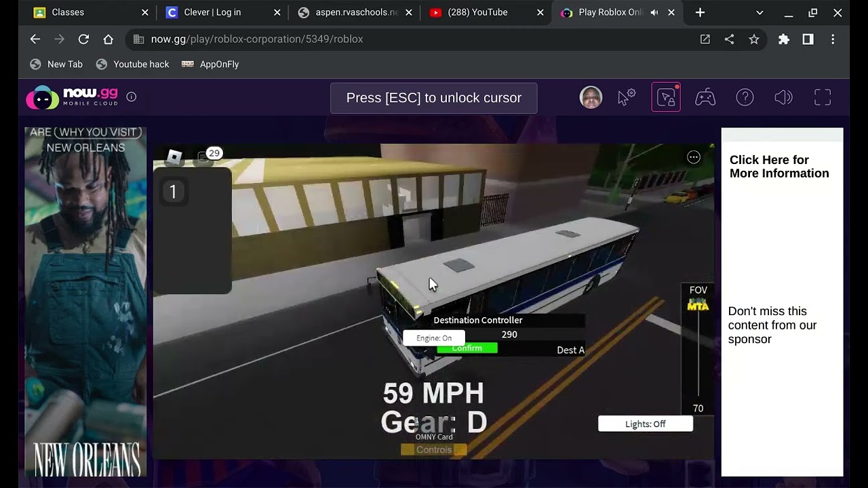The height and width of the screenshot is (488, 868).
Task: Open the New Orleans advertisement banner
Action: 85,302
